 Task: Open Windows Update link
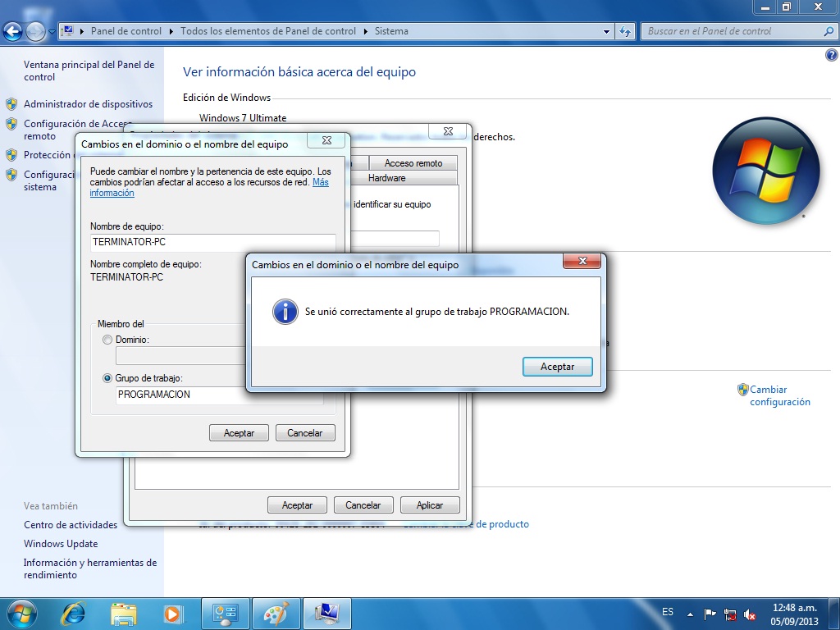(x=61, y=544)
